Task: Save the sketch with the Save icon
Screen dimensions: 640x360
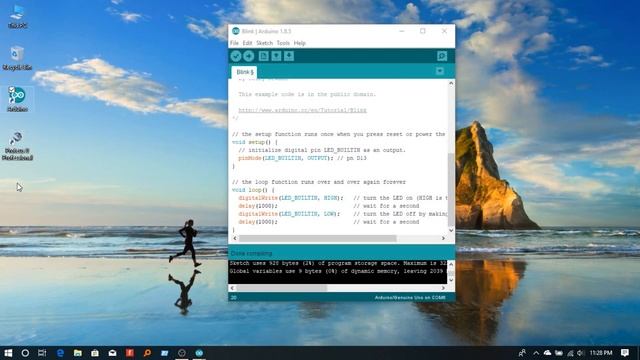Action: [289, 56]
